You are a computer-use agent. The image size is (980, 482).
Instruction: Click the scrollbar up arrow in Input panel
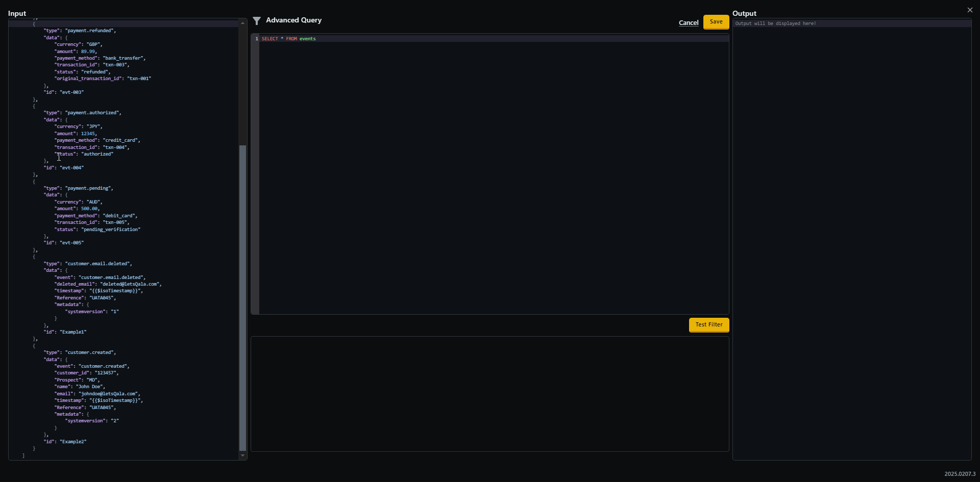tap(242, 23)
